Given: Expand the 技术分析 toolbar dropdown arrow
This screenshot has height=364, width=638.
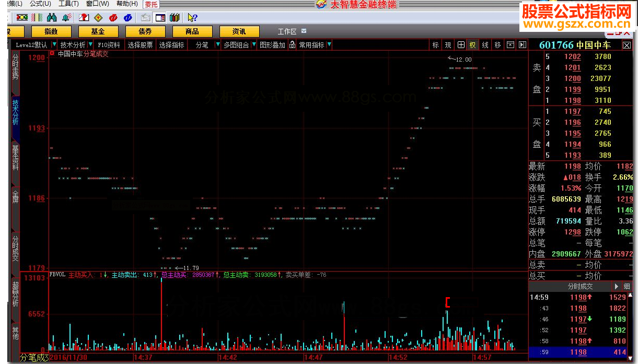Looking at the screenshot, I should point(90,45).
